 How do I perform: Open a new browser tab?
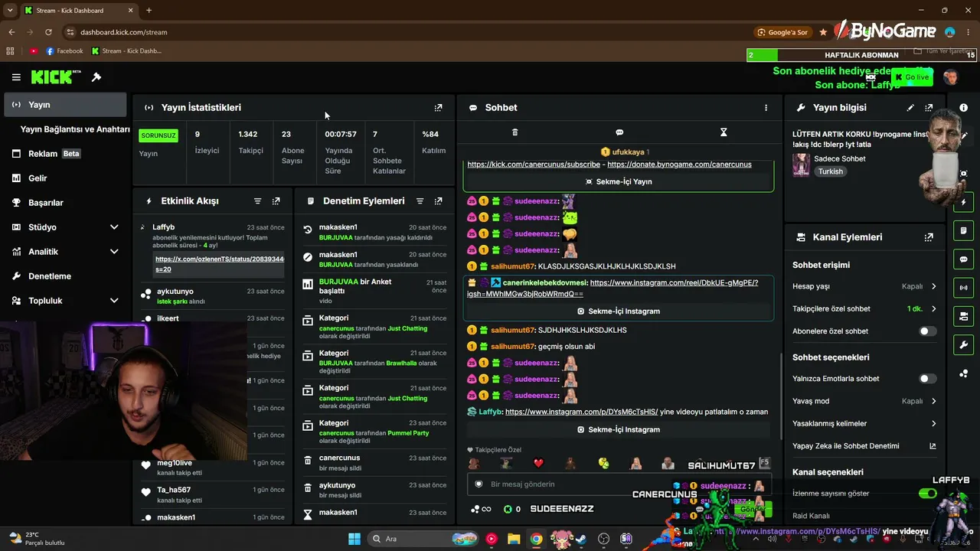pyautogui.click(x=149, y=11)
